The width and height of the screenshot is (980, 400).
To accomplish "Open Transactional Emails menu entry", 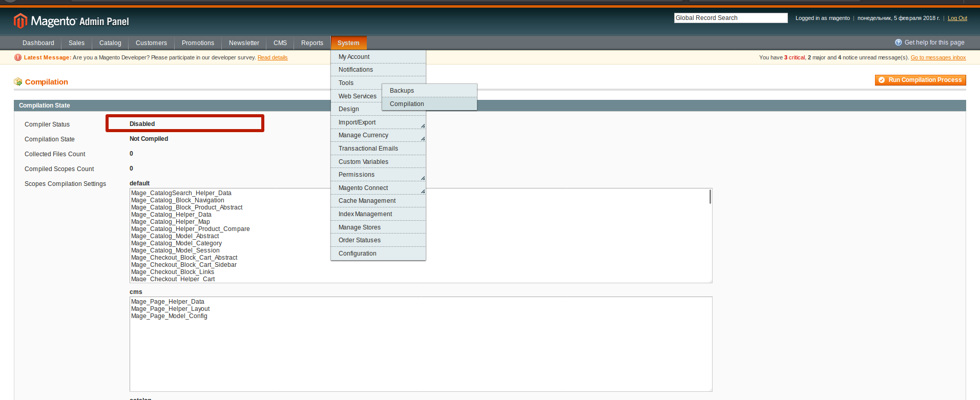I will click(378, 149).
